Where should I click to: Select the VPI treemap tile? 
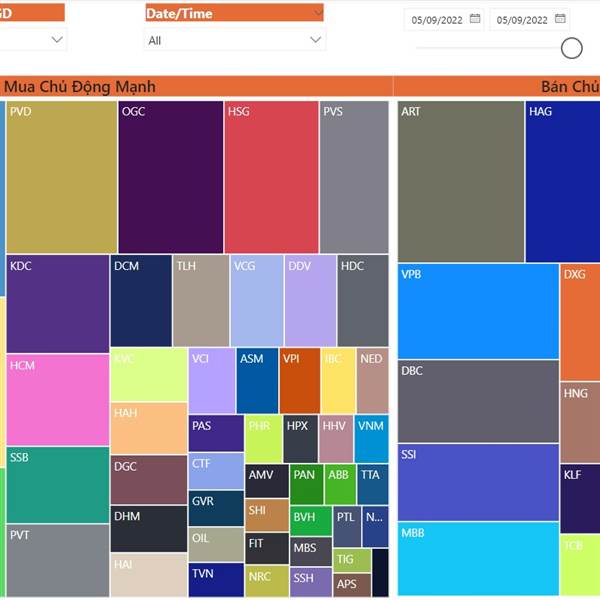pos(300,381)
